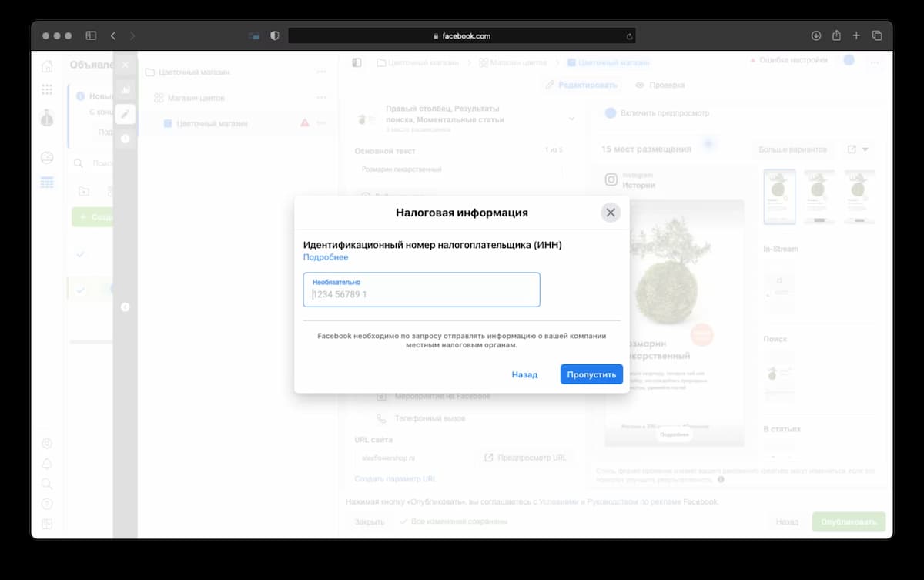Open Магазин цветов in the breadcrumb
Screen dimensions: 924x580
514,62
